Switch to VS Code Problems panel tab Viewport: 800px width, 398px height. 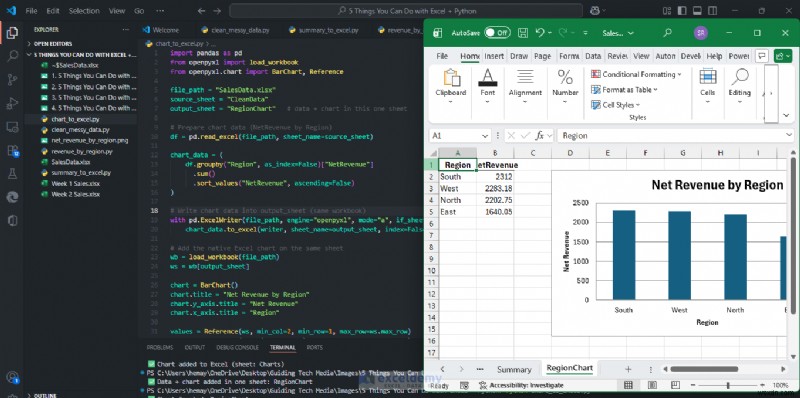(160, 347)
